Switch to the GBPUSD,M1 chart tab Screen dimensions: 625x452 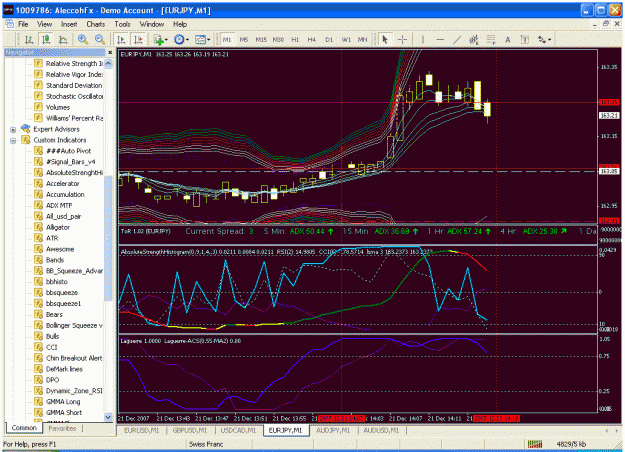[190, 430]
